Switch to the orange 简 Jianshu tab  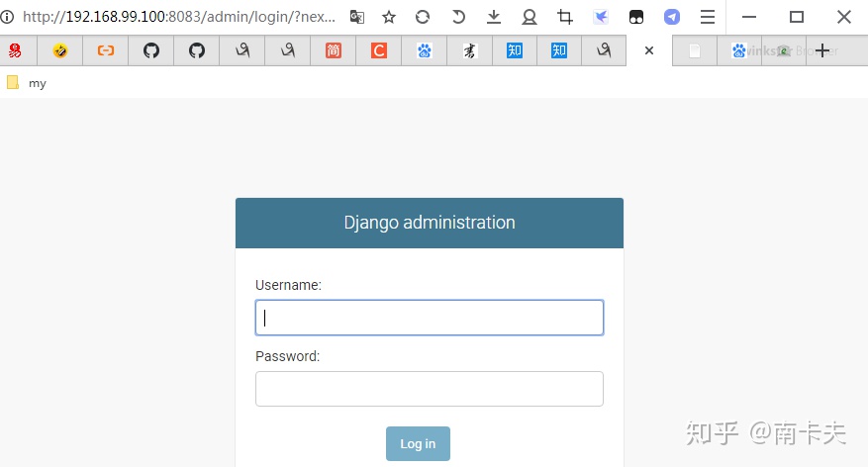tap(334, 50)
